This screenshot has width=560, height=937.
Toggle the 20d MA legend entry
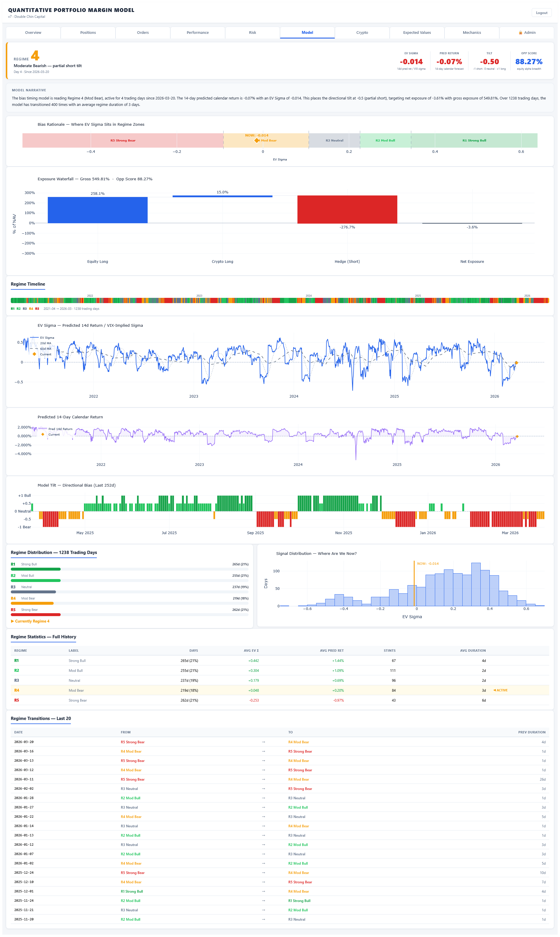point(41,343)
